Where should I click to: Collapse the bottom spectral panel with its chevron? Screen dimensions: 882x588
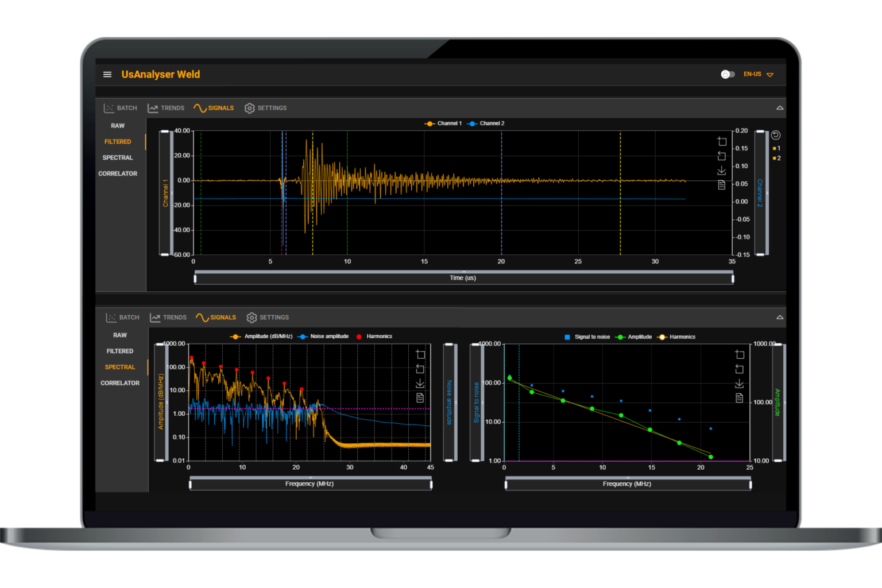[x=780, y=317]
